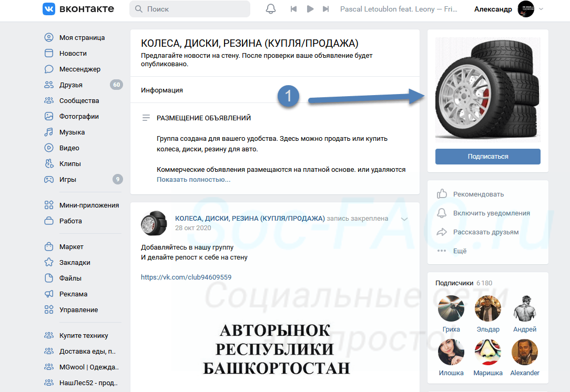Open the Игры section icon
Viewport: 570px width, 392px height.
pos(49,179)
